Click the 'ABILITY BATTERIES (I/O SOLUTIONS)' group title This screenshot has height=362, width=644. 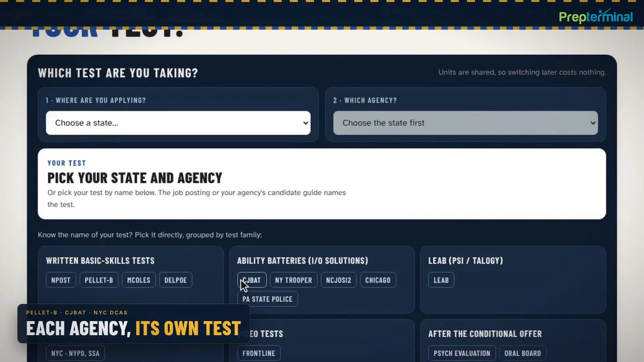click(303, 261)
